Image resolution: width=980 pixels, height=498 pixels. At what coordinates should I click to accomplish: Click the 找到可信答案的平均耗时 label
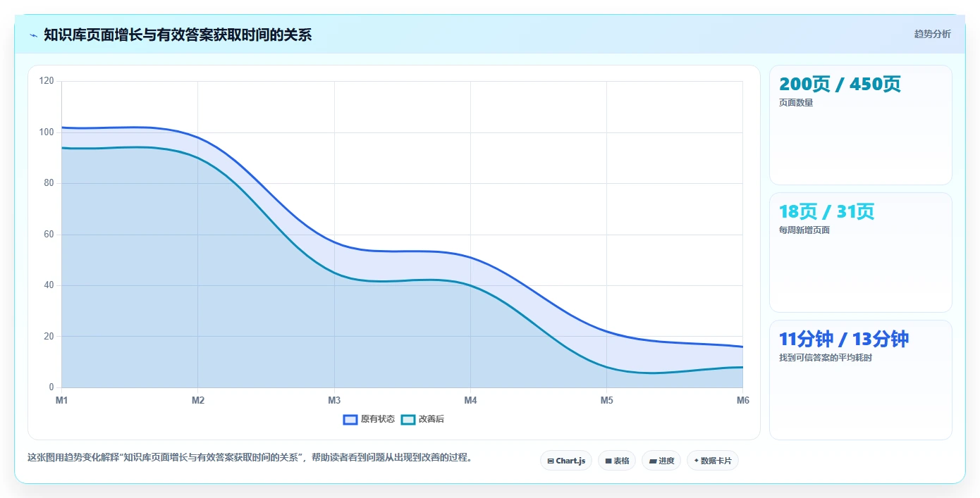[826, 358]
